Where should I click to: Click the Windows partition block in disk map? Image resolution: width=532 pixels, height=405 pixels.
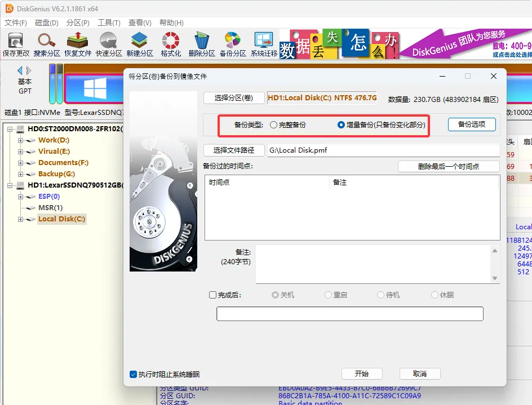(95, 89)
